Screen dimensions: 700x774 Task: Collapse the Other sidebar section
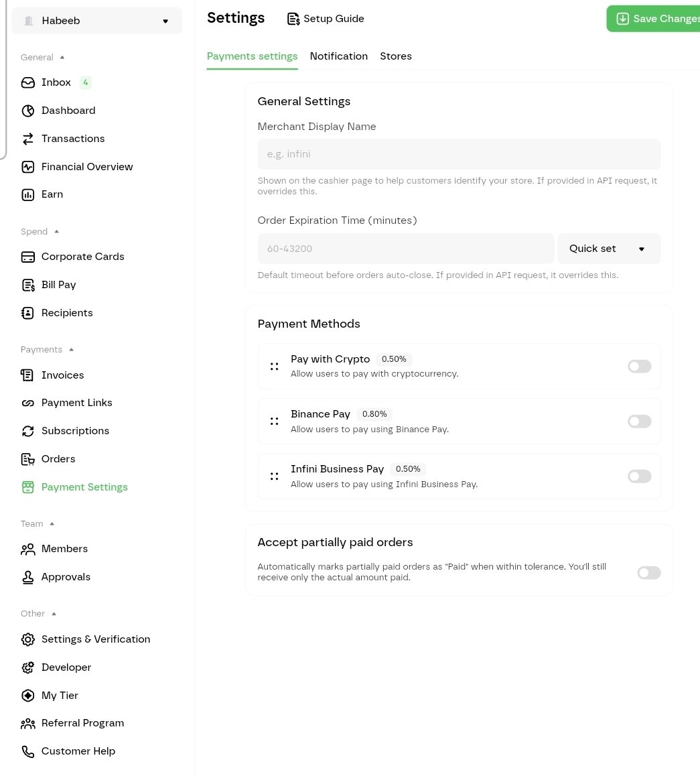coord(38,614)
